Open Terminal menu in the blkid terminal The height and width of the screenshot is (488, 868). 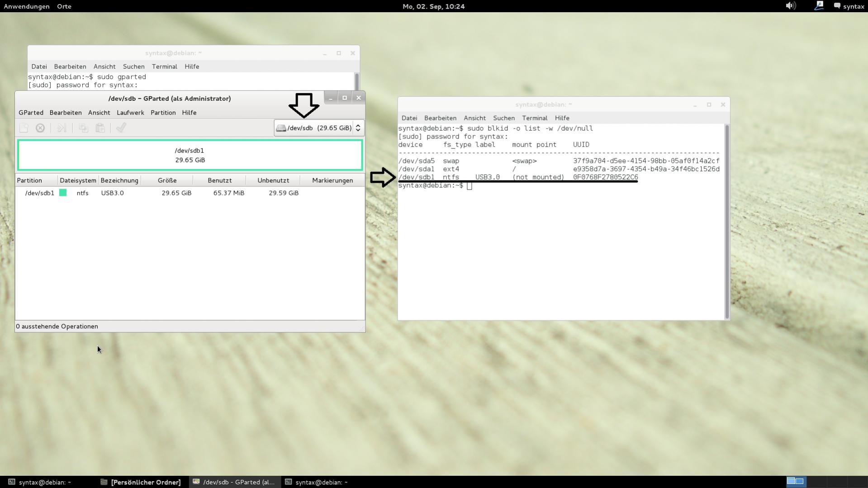tap(535, 118)
